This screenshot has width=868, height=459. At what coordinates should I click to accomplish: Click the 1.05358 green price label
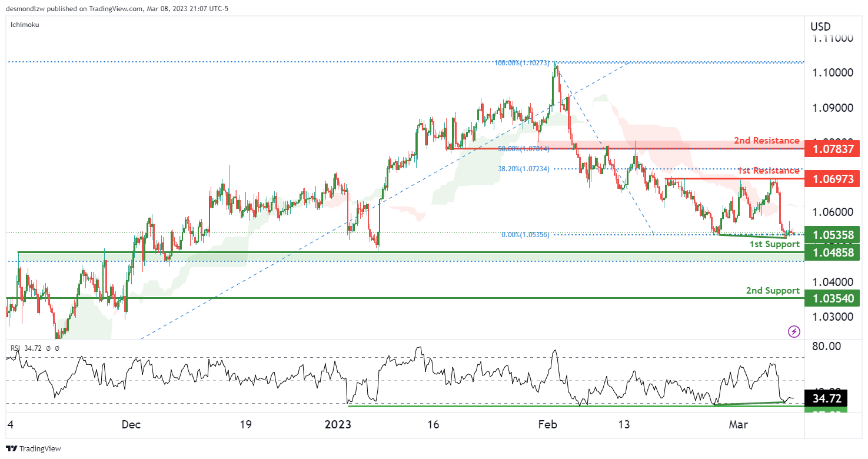click(832, 235)
